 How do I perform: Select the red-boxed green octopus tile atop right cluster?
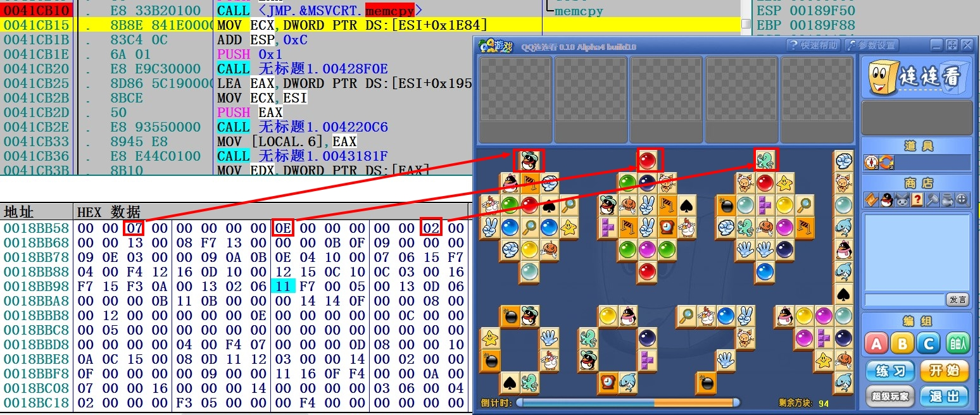765,161
